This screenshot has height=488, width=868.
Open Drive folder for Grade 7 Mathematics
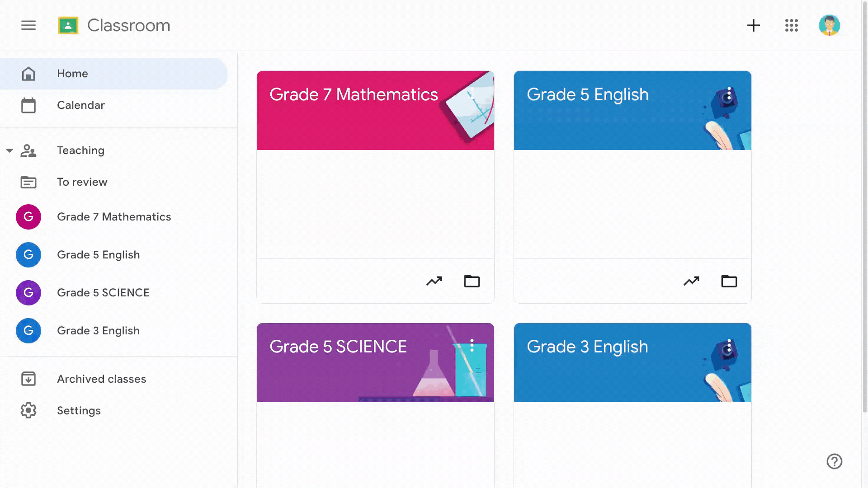(472, 281)
